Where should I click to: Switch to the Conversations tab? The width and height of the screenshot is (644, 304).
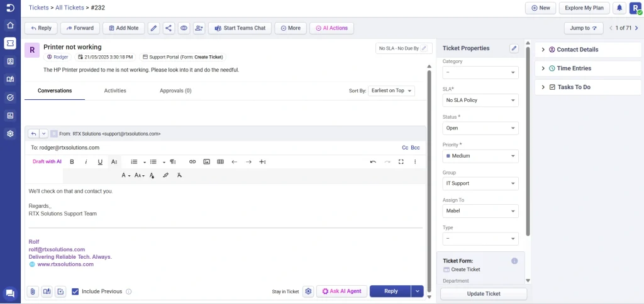[55, 90]
